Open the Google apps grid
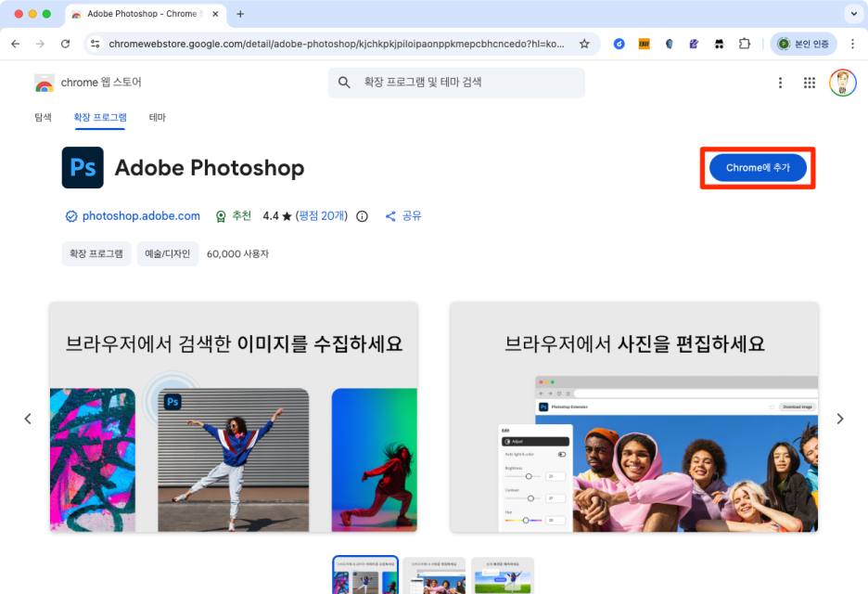Screen dimensions: 868x594 (x=810, y=83)
